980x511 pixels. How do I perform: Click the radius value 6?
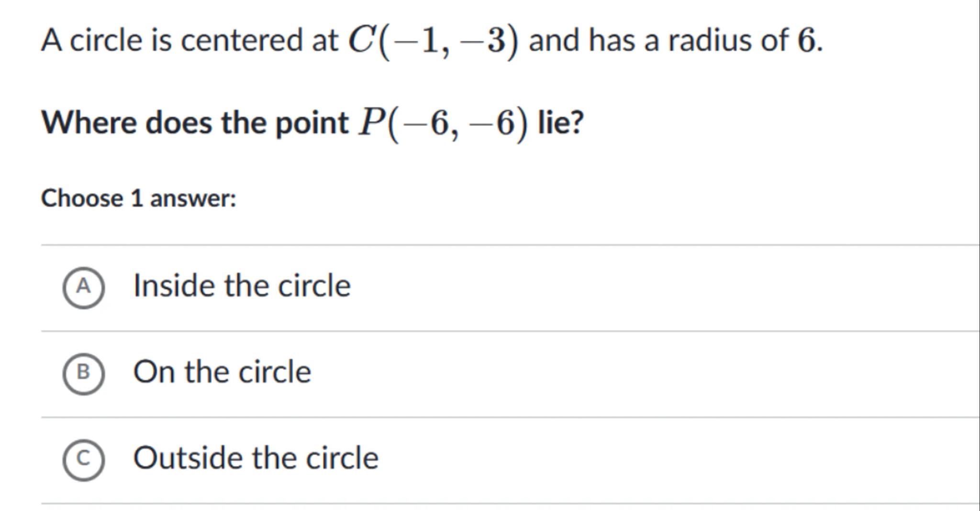pyautogui.click(x=806, y=41)
